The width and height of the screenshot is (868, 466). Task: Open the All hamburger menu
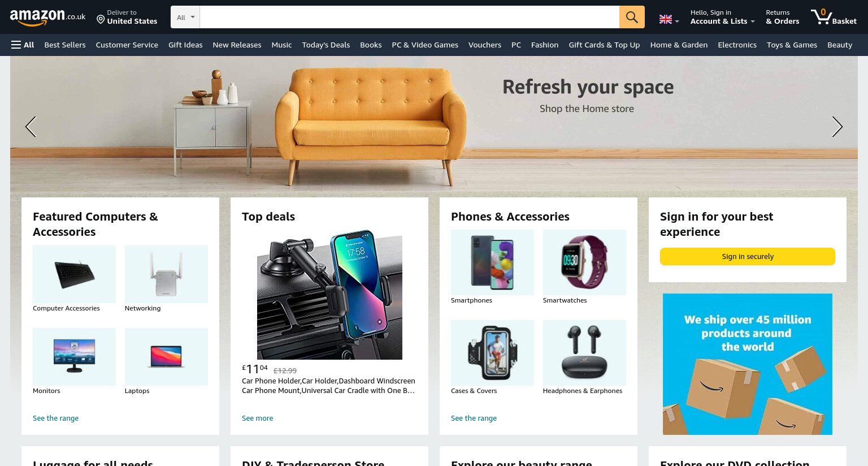click(23, 45)
